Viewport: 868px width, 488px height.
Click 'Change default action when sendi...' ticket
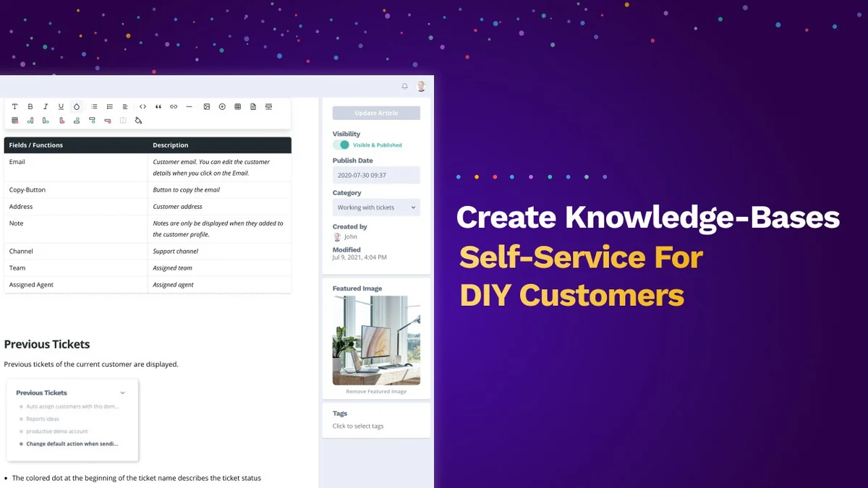[x=72, y=444]
